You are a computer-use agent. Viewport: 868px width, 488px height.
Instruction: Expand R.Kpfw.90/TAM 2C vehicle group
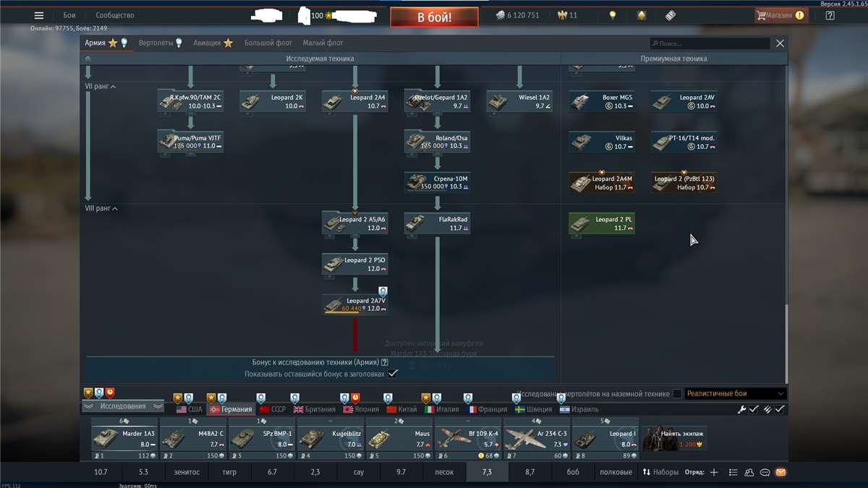click(190, 100)
